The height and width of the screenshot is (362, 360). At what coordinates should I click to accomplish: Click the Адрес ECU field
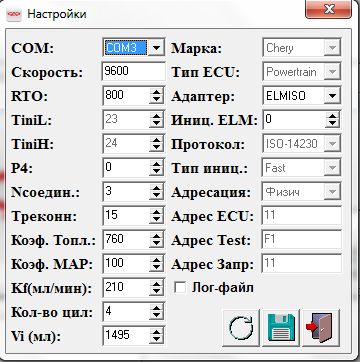click(x=302, y=216)
